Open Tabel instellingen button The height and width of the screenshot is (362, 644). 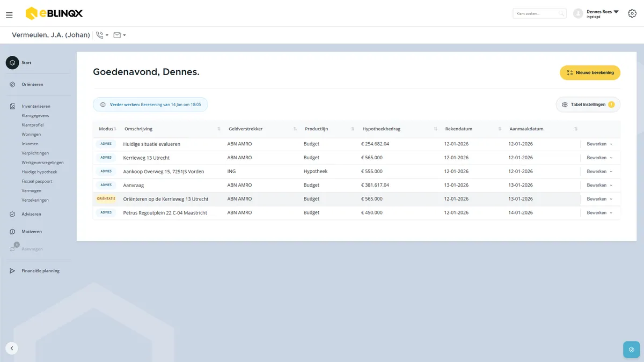[588, 105]
